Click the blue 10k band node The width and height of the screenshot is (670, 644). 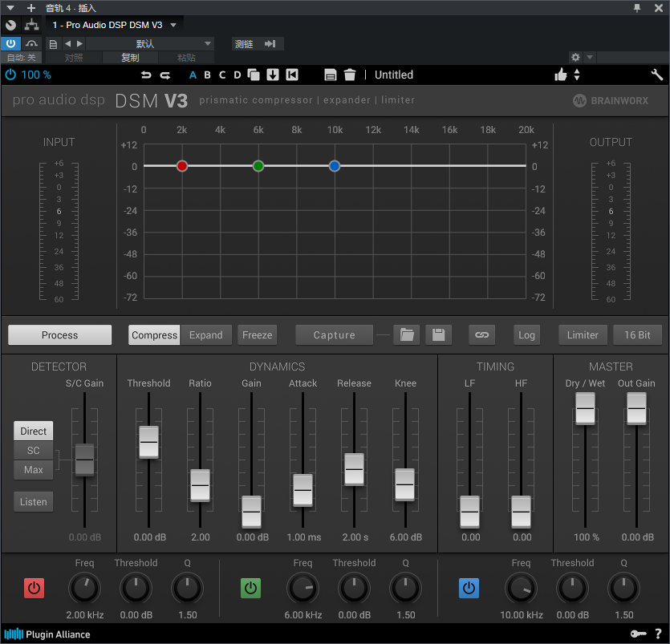(x=335, y=166)
